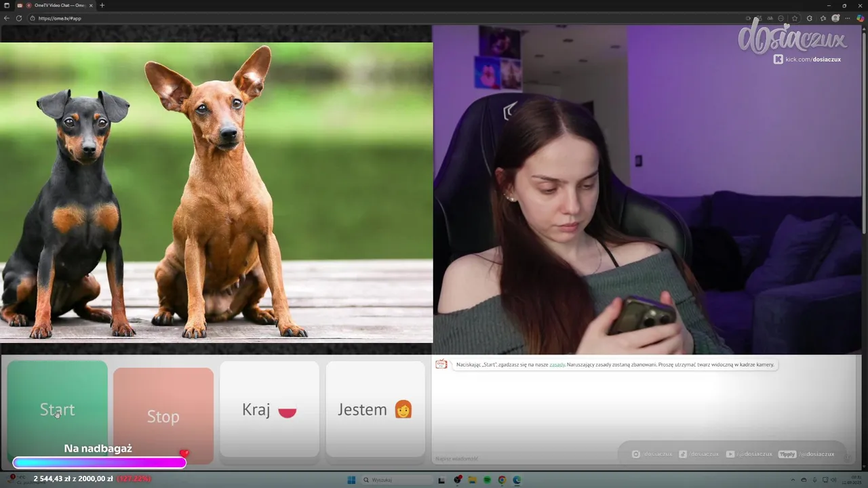Screen dimensions: 868x488
Task: Click the green Start button
Action: [x=58, y=409]
